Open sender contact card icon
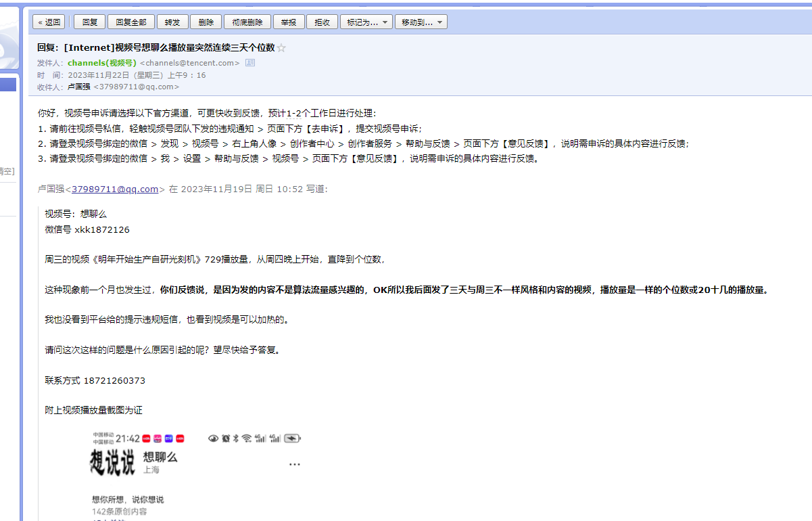 [249, 63]
